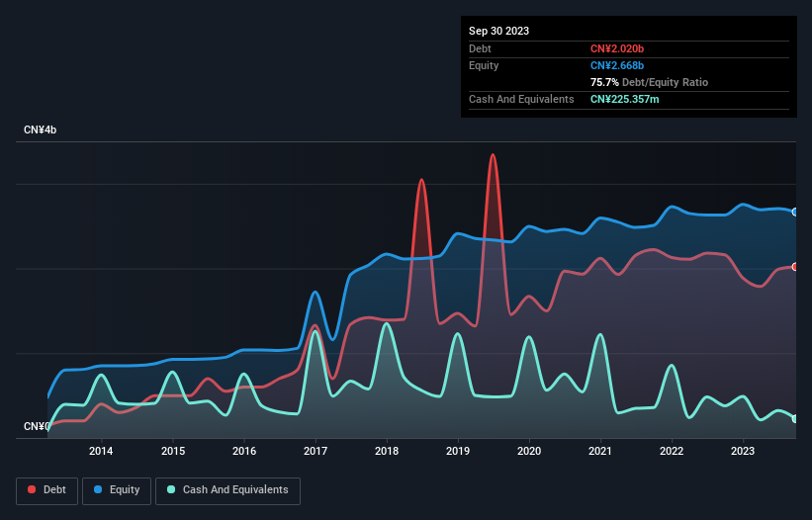Toggle the Debt series legend button
Screen dimensions: 812x520
pyautogui.click(x=47, y=490)
